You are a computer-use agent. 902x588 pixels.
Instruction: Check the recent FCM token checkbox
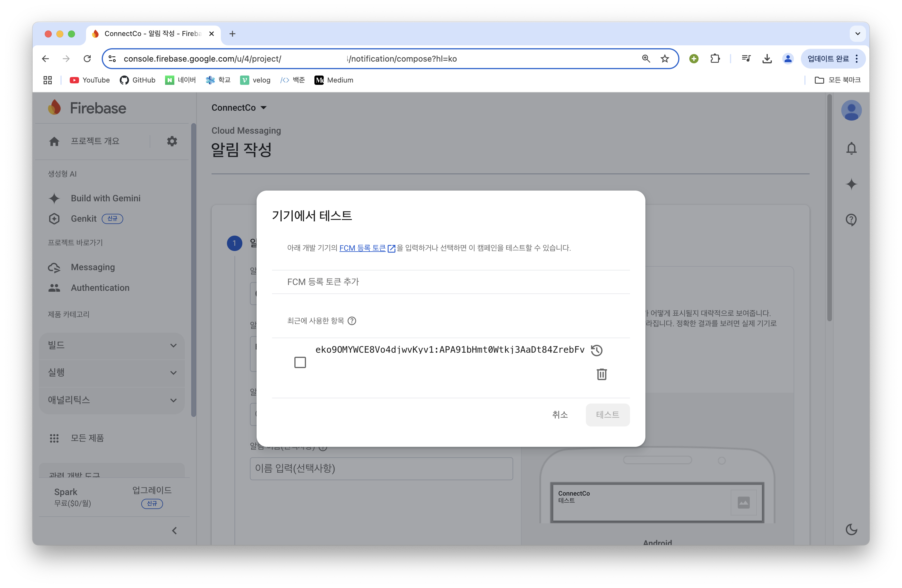click(x=300, y=362)
